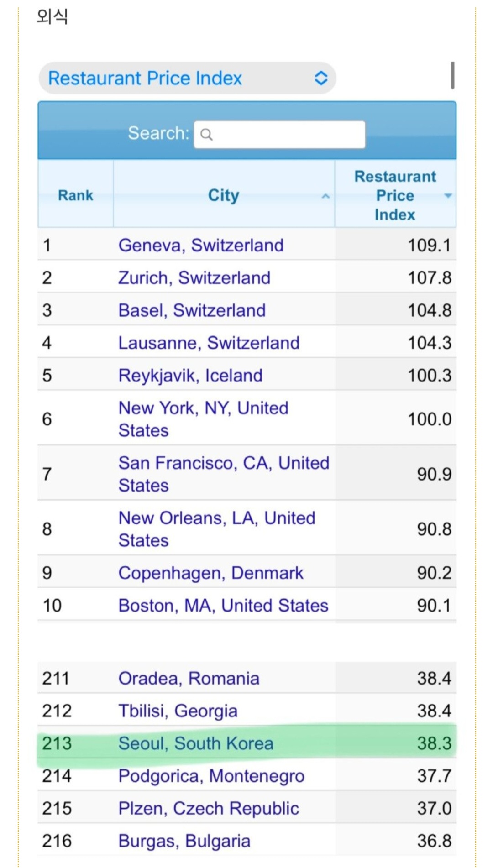Click the Restaurant Price Index descending arrow

pyautogui.click(x=448, y=195)
